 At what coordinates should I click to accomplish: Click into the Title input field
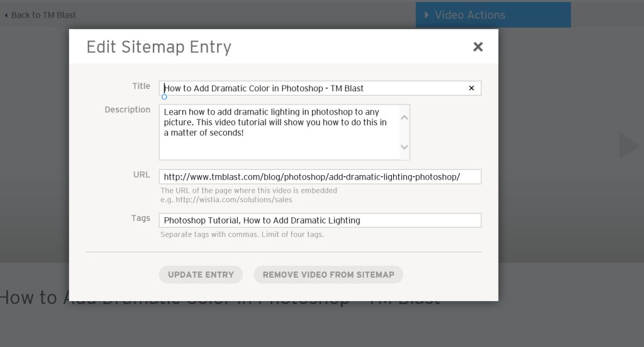point(320,88)
